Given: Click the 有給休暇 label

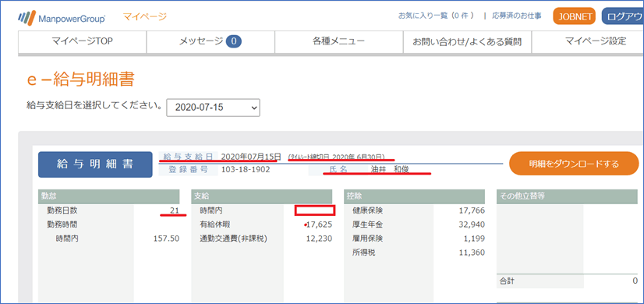Looking at the screenshot, I should pos(215,224).
